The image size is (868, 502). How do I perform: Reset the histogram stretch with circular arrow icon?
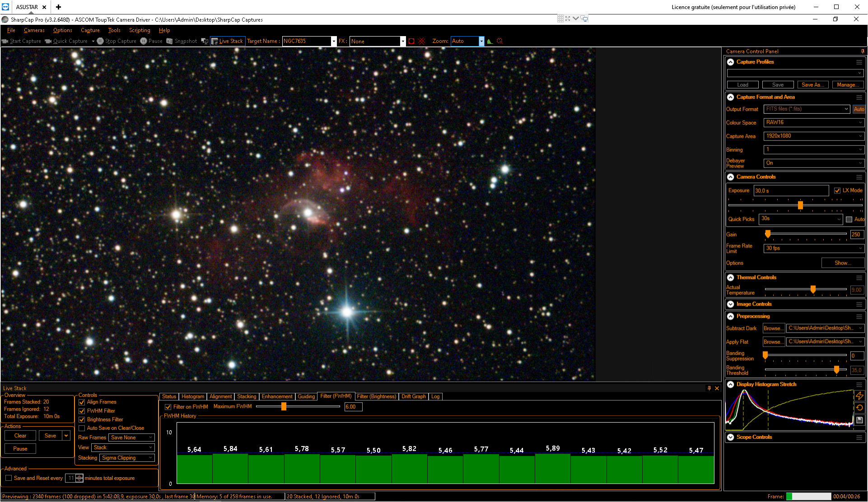tap(859, 408)
